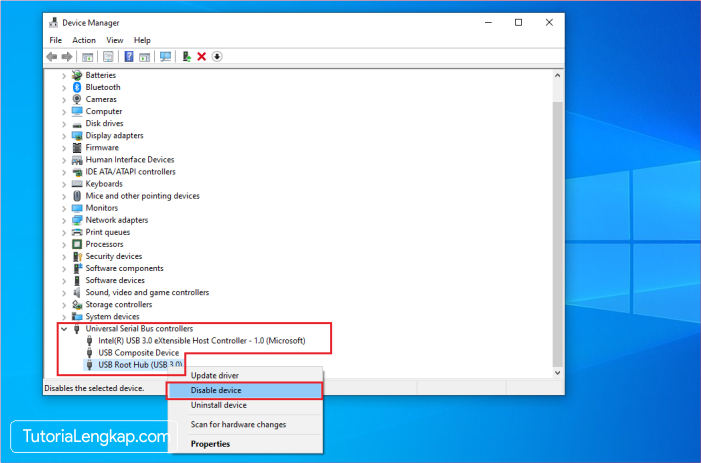Open the View menu
Viewport: 701px width, 463px height.
tap(114, 40)
